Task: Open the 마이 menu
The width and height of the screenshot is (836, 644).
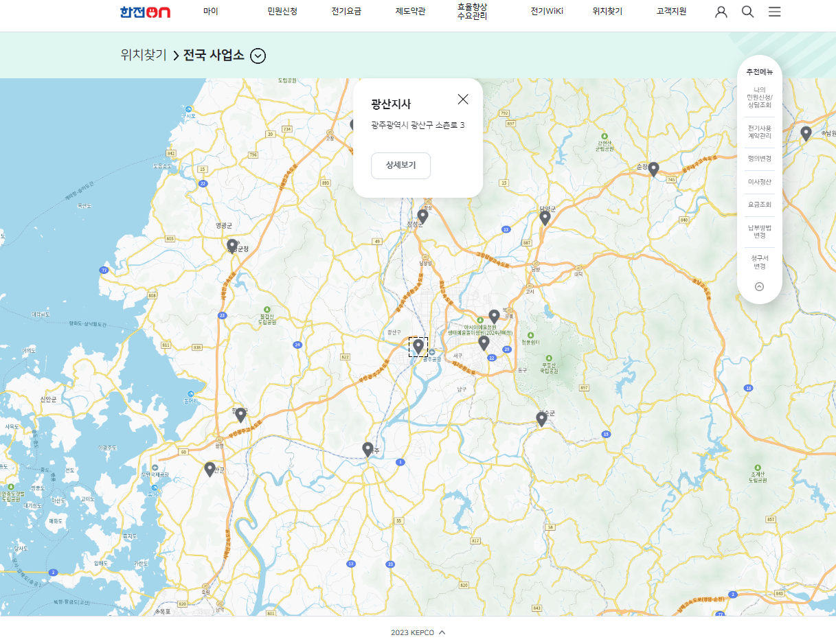Action: pos(210,11)
